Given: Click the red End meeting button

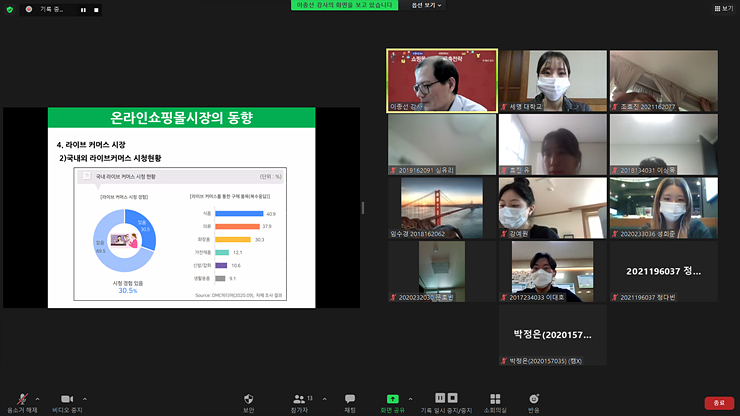Looking at the screenshot, I should (719, 403).
